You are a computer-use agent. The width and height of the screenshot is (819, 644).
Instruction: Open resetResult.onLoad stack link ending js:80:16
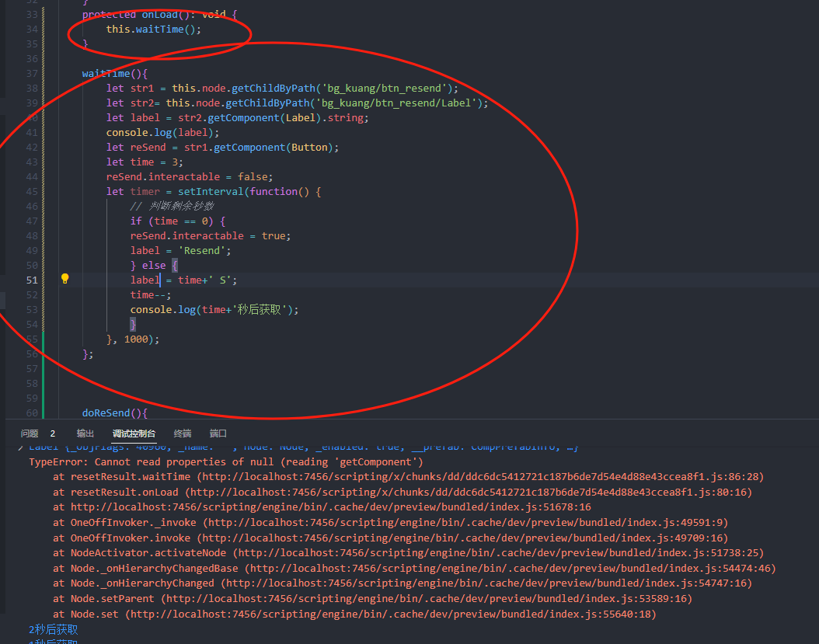click(469, 492)
